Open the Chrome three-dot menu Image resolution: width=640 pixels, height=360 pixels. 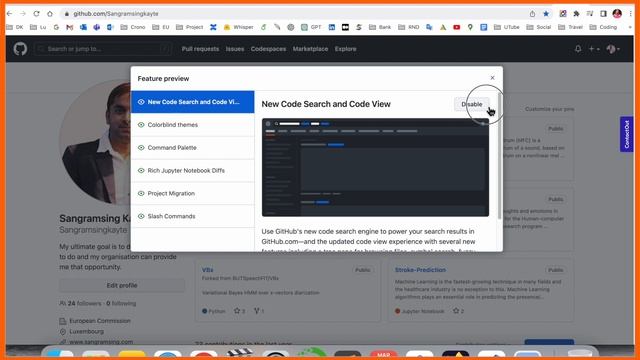(631, 13)
